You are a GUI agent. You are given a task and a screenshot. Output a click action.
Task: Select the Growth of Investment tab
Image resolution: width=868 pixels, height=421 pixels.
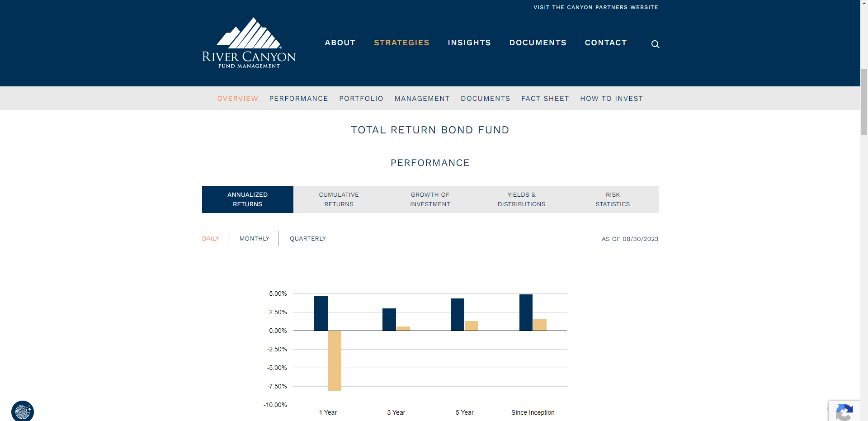click(430, 199)
